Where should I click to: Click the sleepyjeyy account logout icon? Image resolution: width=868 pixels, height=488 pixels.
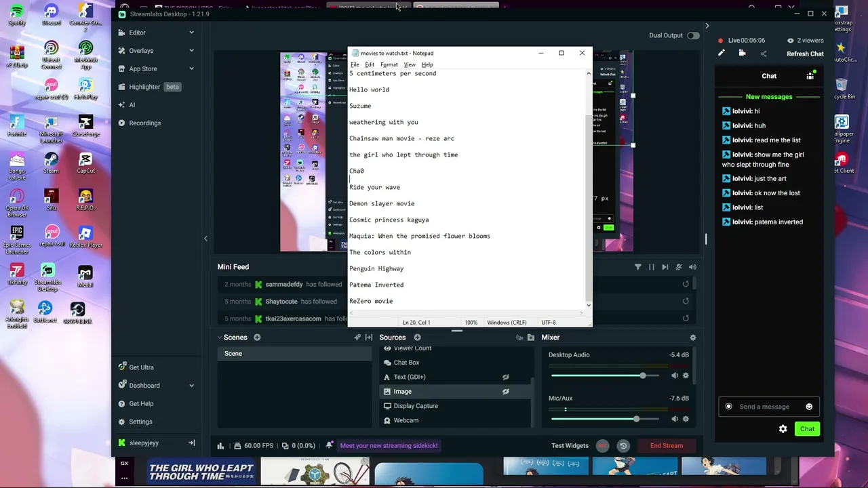[191, 443]
